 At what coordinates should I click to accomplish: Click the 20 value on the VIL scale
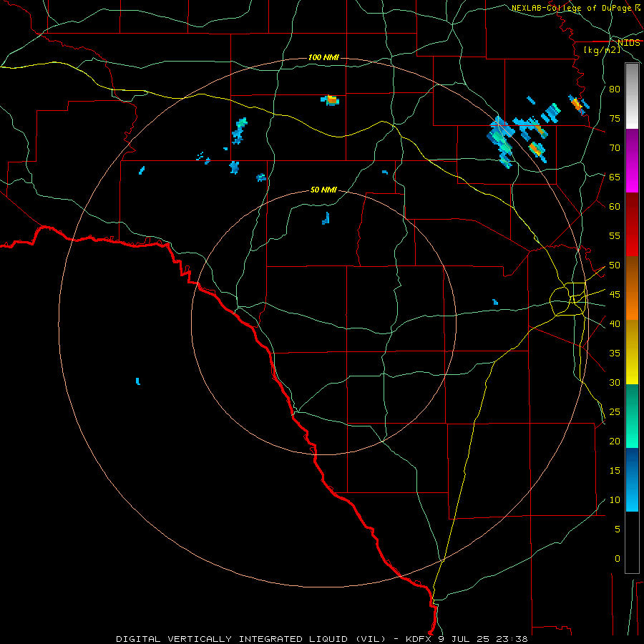pos(615,441)
